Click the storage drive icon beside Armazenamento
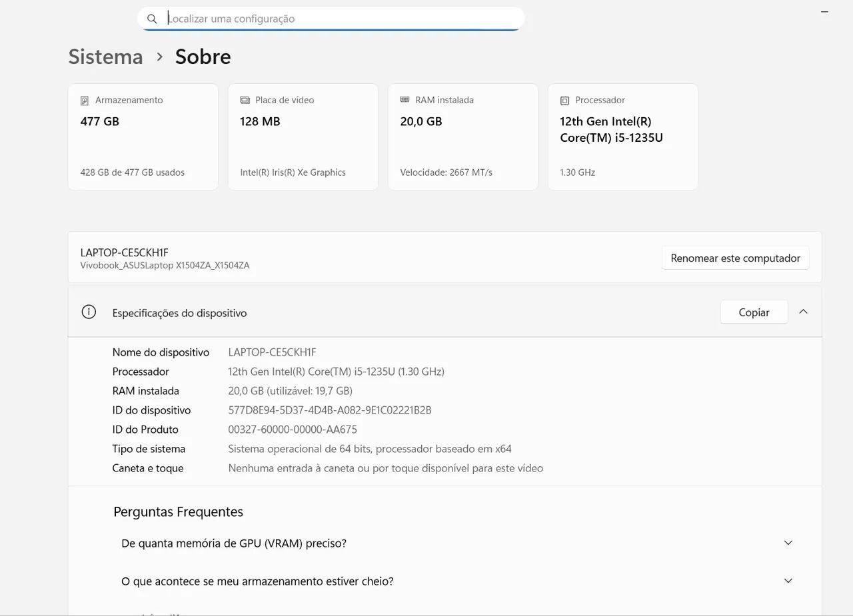853x616 pixels. (85, 101)
